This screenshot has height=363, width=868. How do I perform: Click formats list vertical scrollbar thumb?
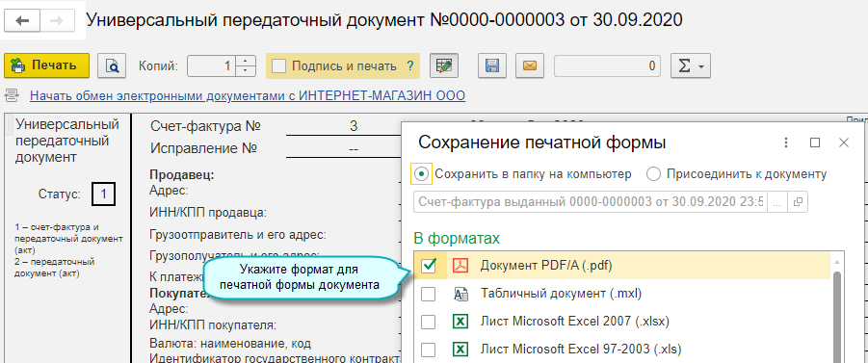point(837,317)
